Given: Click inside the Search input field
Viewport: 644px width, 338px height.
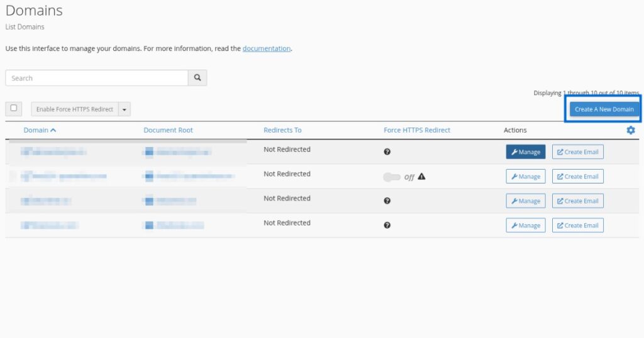Looking at the screenshot, I should (x=97, y=78).
